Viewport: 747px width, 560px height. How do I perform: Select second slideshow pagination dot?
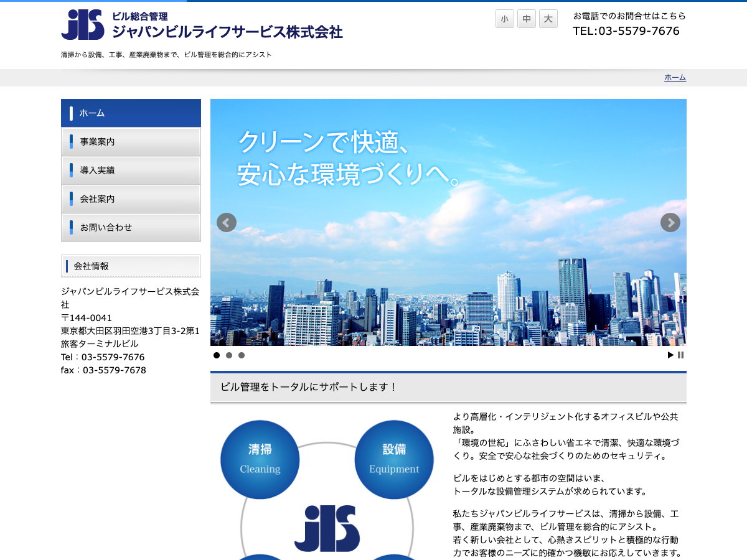(229, 355)
